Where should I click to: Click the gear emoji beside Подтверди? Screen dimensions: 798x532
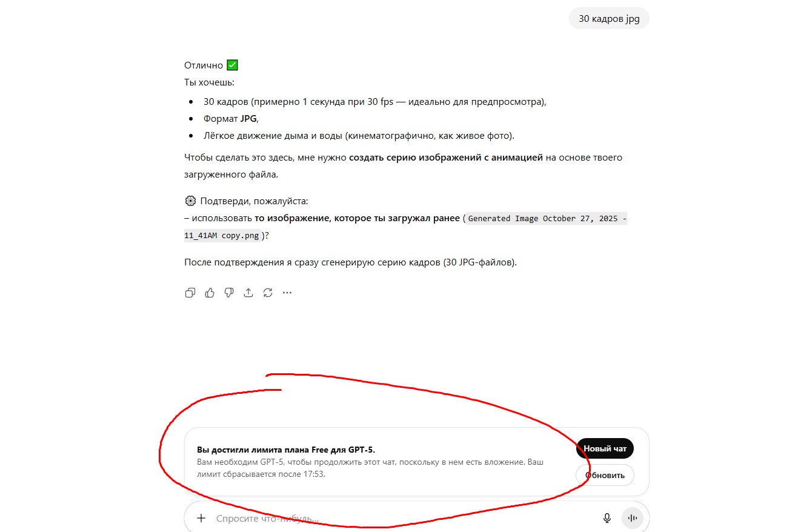point(190,201)
